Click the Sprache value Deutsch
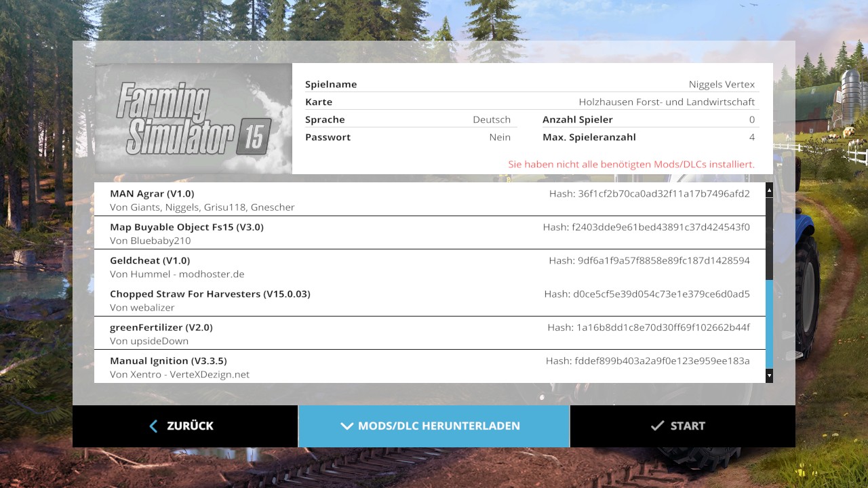 [x=491, y=120]
